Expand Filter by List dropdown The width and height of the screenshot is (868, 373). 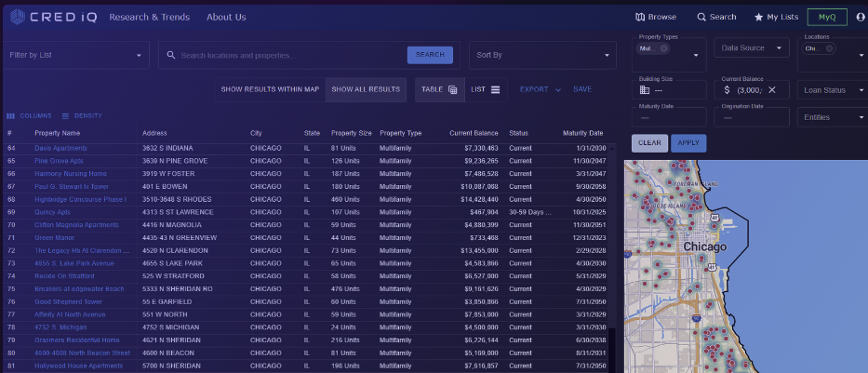pyautogui.click(x=76, y=55)
